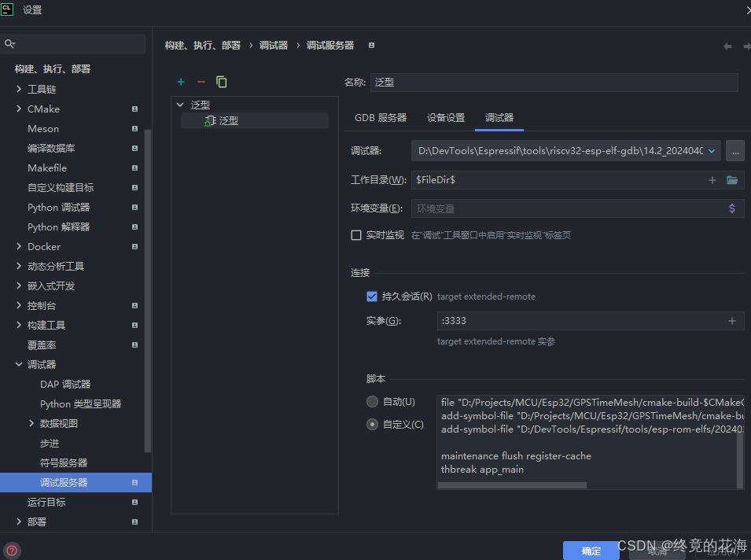Click the 调试器 breadcrumb

274,46
